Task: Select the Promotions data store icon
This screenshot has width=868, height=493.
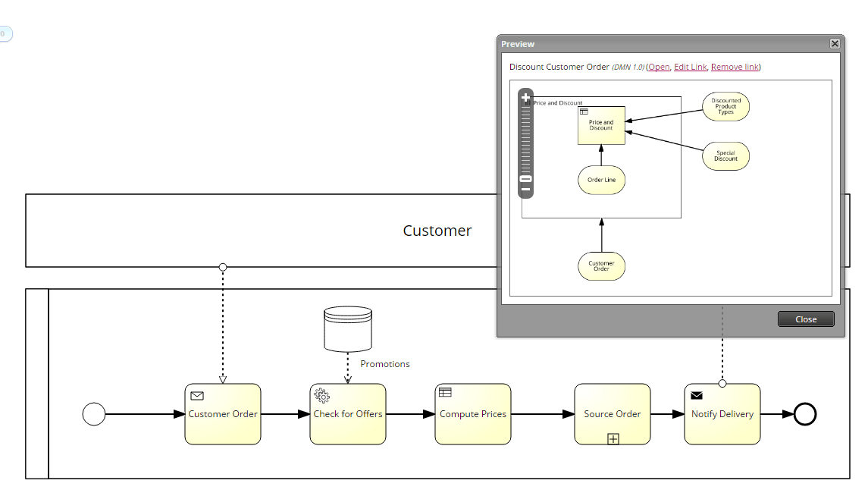Action: (x=348, y=329)
